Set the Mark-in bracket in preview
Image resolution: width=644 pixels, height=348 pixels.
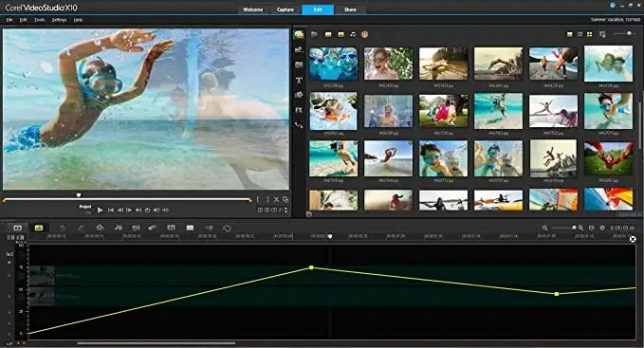tap(258, 199)
